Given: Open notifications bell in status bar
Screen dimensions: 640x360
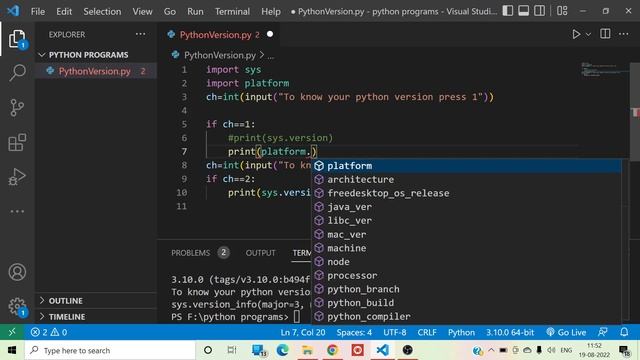Looking at the screenshot, I should click(x=624, y=332).
